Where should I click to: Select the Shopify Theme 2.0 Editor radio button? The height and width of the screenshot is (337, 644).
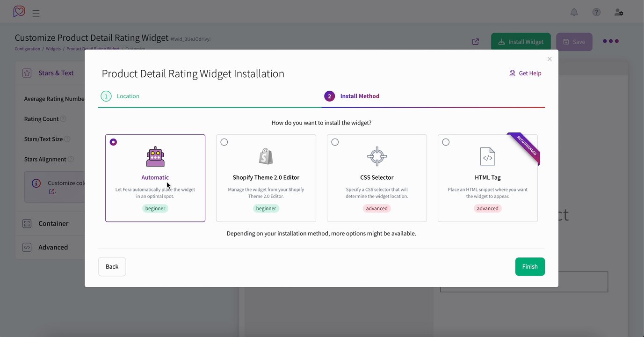pyautogui.click(x=224, y=142)
